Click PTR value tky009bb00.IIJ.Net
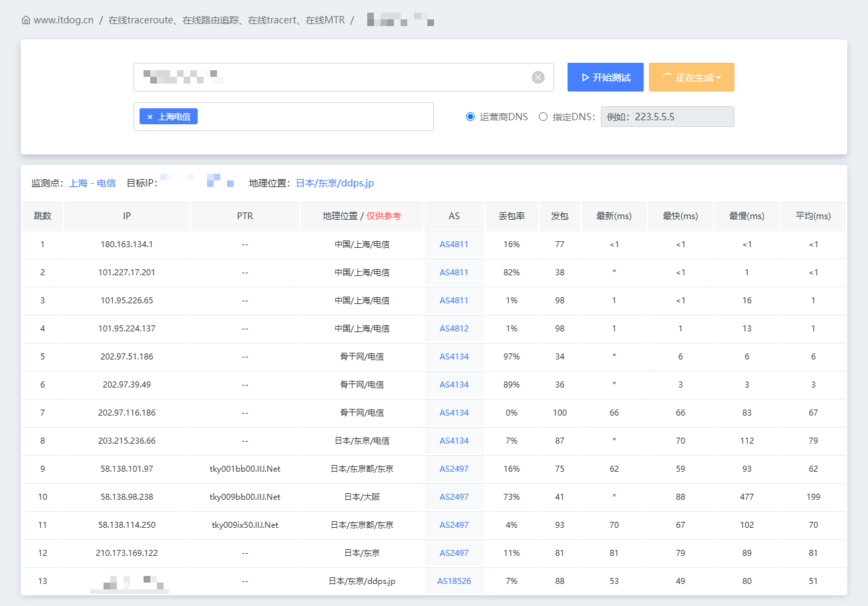The image size is (868, 606). click(245, 497)
